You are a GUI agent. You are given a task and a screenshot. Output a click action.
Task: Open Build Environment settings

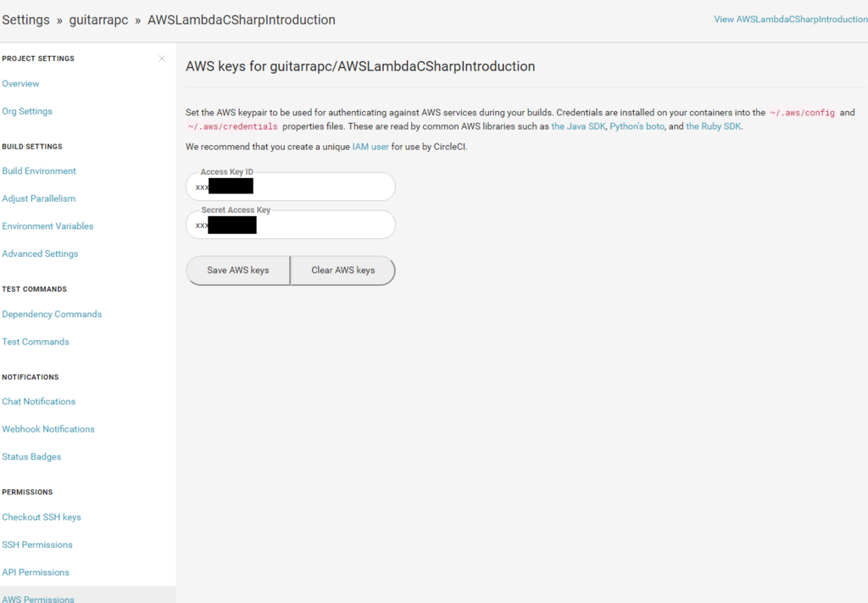(x=39, y=171)
